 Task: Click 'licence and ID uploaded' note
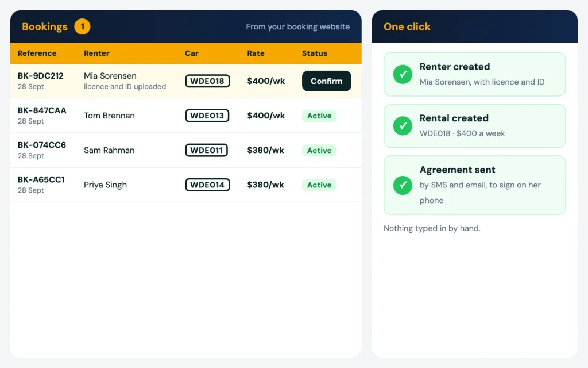click(125, 87)
